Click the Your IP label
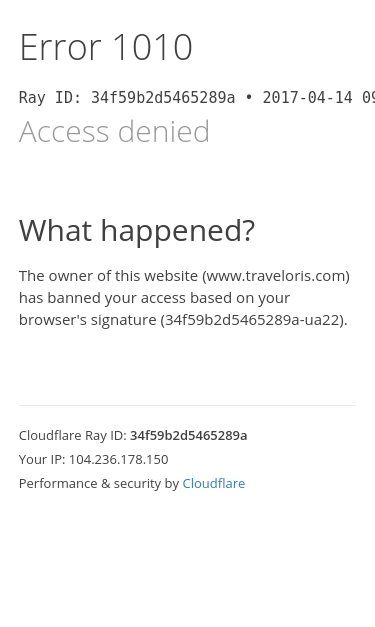This screenshot has height=627, width=375. point(42,459)
